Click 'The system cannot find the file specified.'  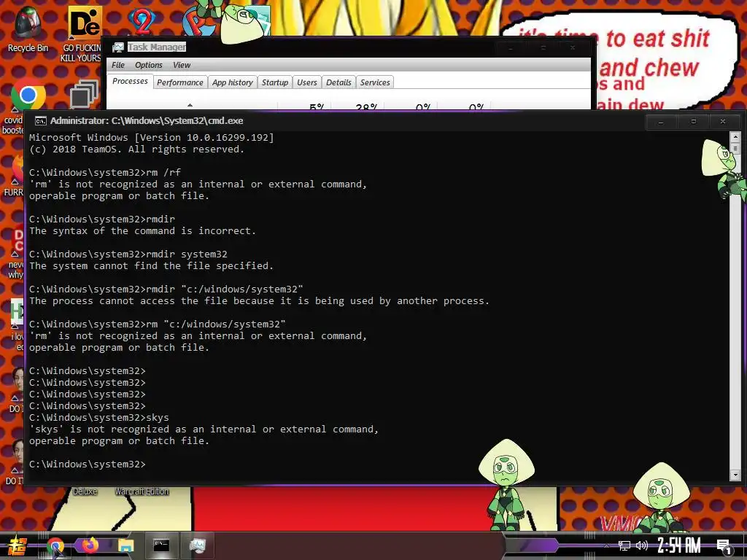tap(152, 265)
